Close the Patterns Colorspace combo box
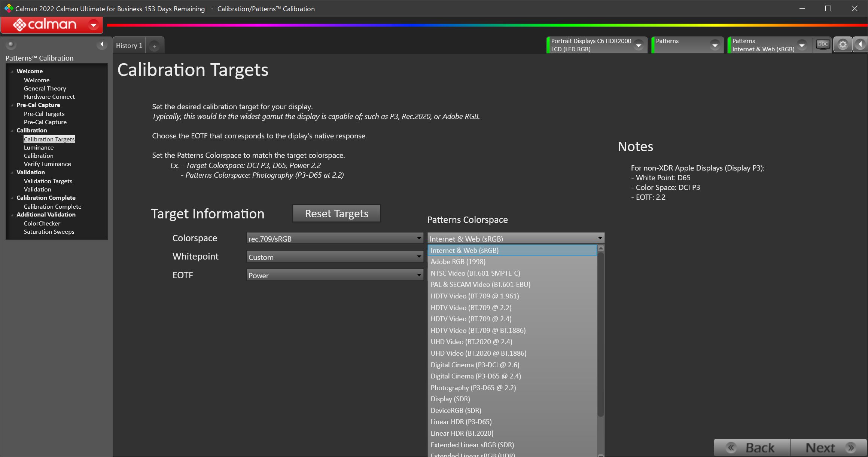Viewport: 868px width, 457px height. 516,239
